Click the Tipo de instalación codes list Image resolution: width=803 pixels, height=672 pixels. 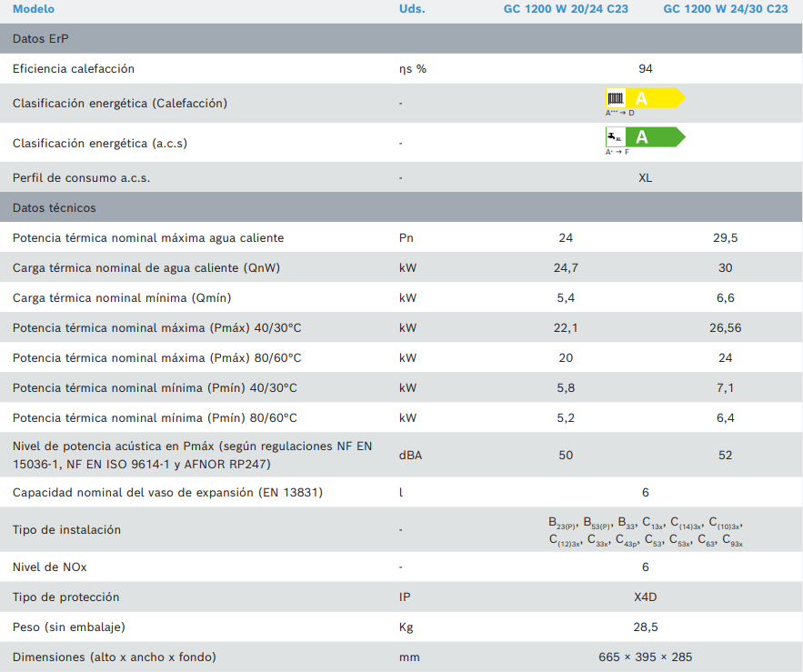point(646,531)
